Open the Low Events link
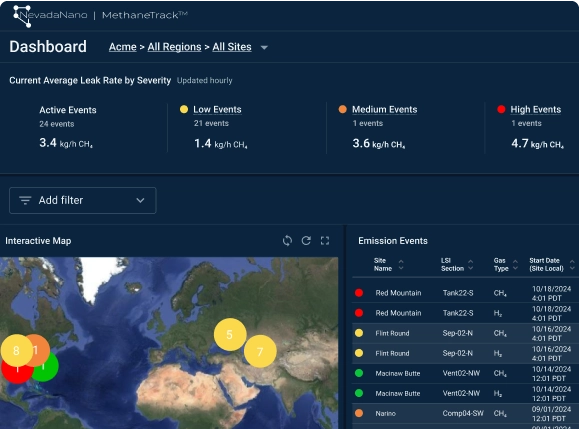Image resolution: width=579 pixels, height=429 pixels. point(217,110)
